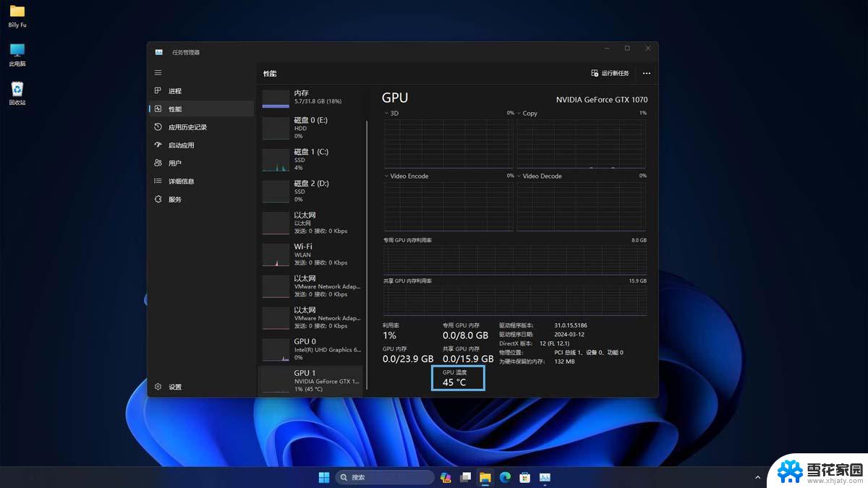Image resolution: width=868 pixels, height=488 pixels.
Task: Click the driver version 31.0.15.5186
Action: (571, 326)
